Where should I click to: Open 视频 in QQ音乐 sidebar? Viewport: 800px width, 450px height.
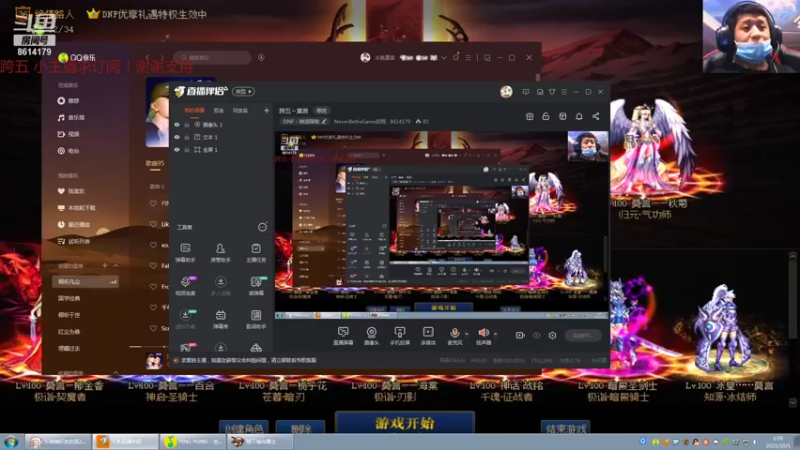tap(68, 134)
